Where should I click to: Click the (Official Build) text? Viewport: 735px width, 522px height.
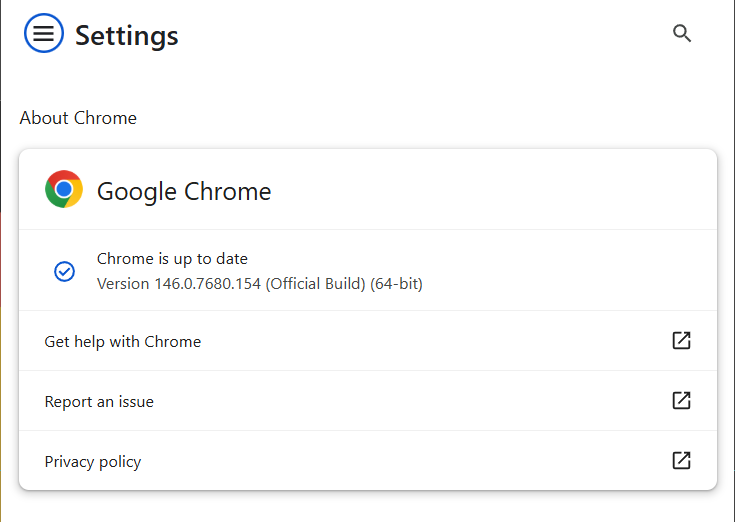pos(316,284)
